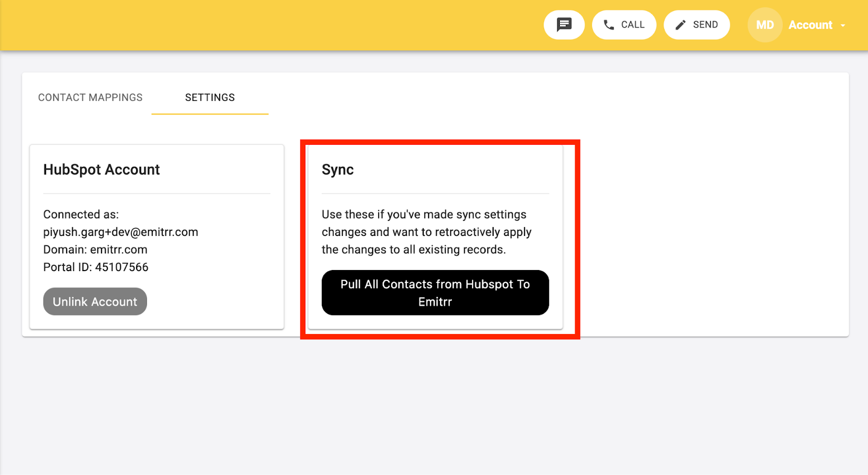Viewport: 868px width, 475px height.
Task: Click the Connected as: label
Action: pos(81,214)
